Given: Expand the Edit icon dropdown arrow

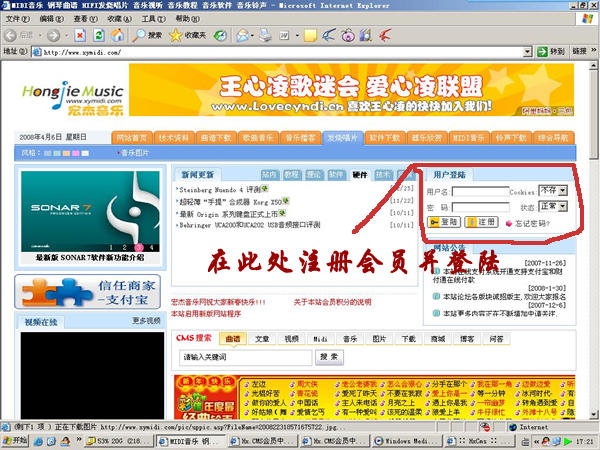Looking at the screenshot, I should pos(297,36).
